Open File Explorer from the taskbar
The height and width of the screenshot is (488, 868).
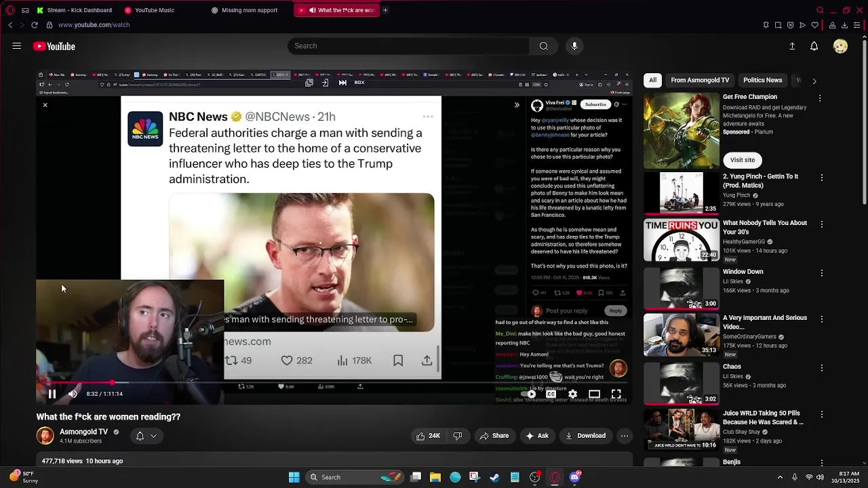coord(435,477)
